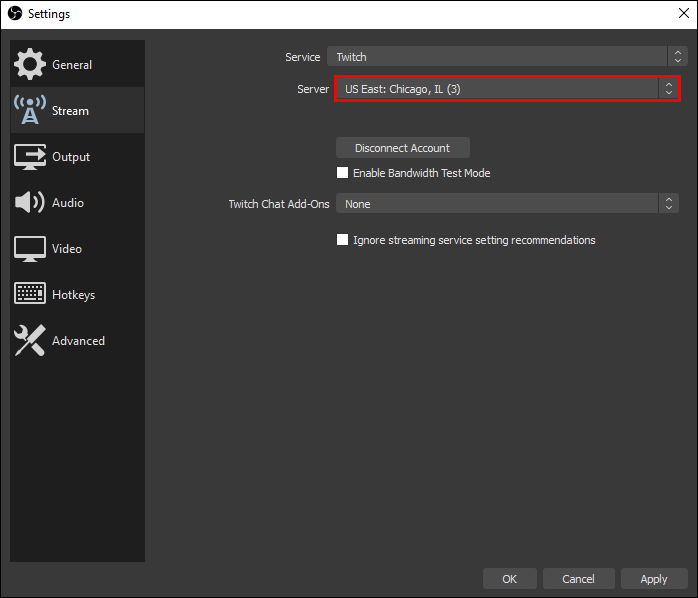Click the General gear icon

[x=29, y=65]
